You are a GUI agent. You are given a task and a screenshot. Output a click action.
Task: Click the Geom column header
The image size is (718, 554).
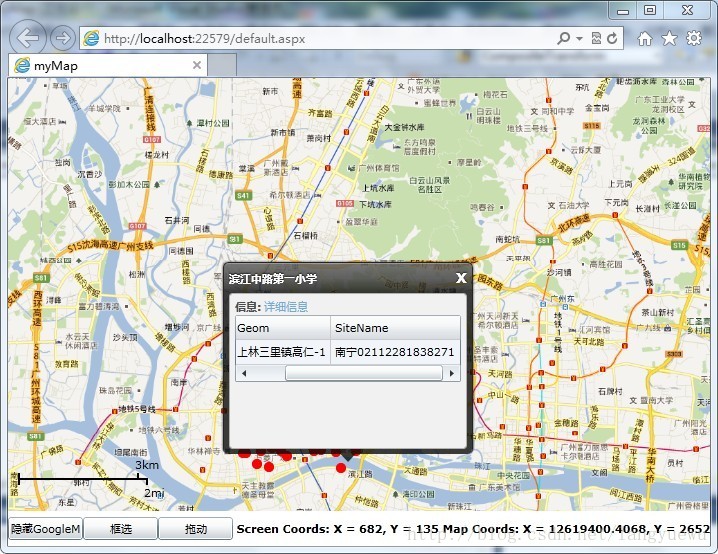(x=283, y=328)
